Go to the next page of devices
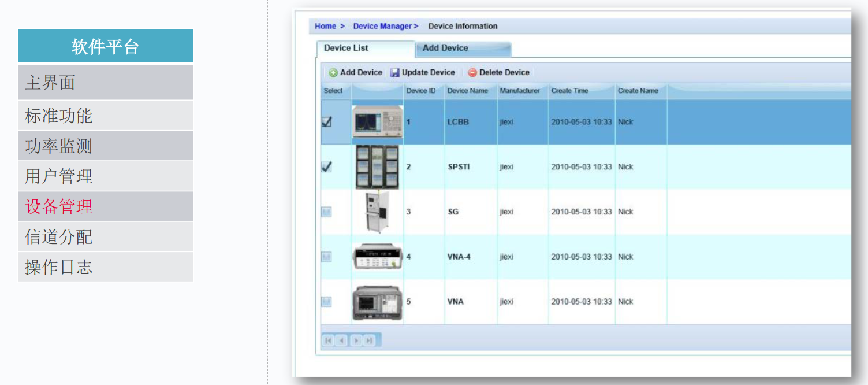 tap(356, 341)
